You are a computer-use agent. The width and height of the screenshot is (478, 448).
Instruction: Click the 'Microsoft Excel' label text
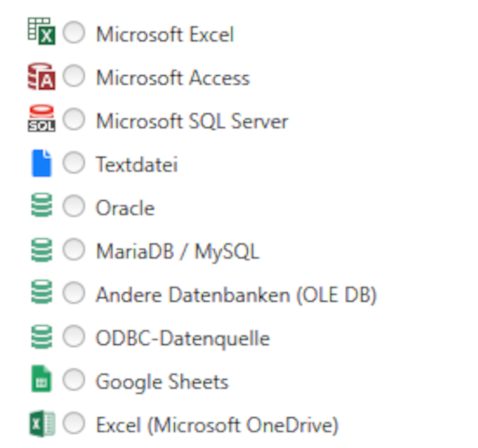pyautogui.click(x=165, y=34)
